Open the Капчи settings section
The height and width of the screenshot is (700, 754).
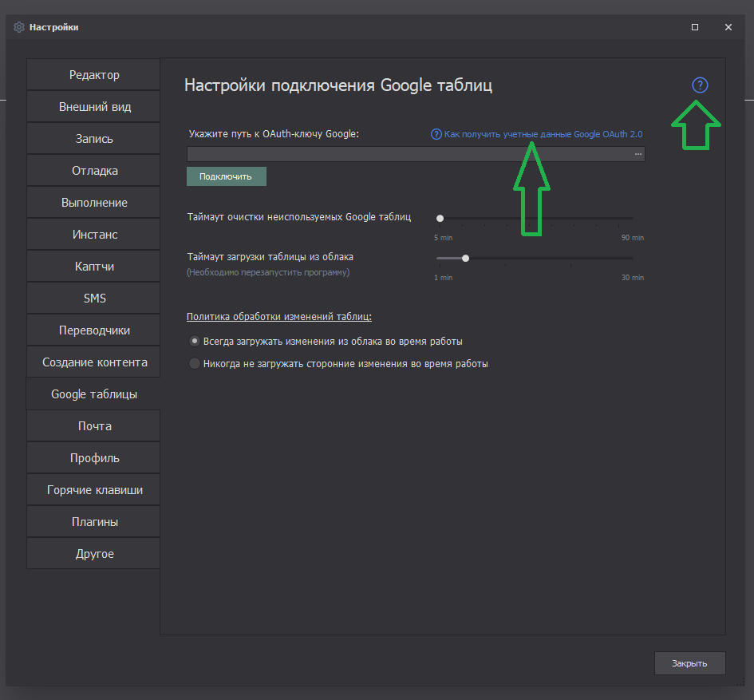[x=94, y=267]
